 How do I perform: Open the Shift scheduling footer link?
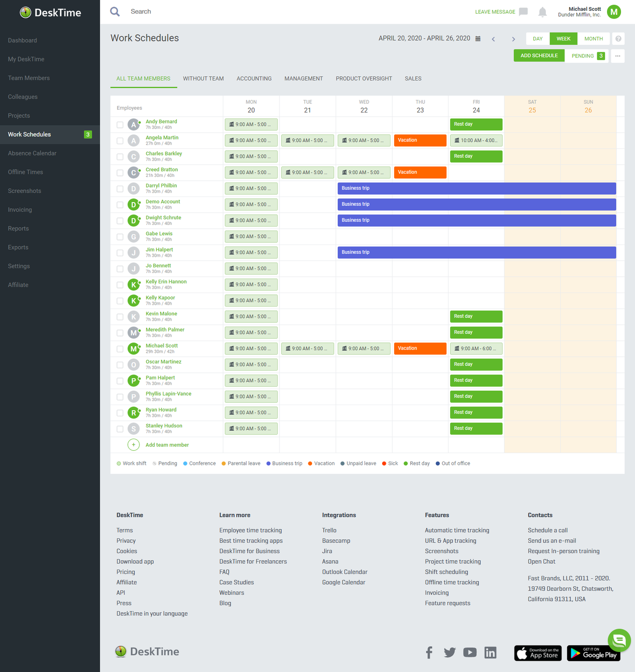[x=447, y=572]
